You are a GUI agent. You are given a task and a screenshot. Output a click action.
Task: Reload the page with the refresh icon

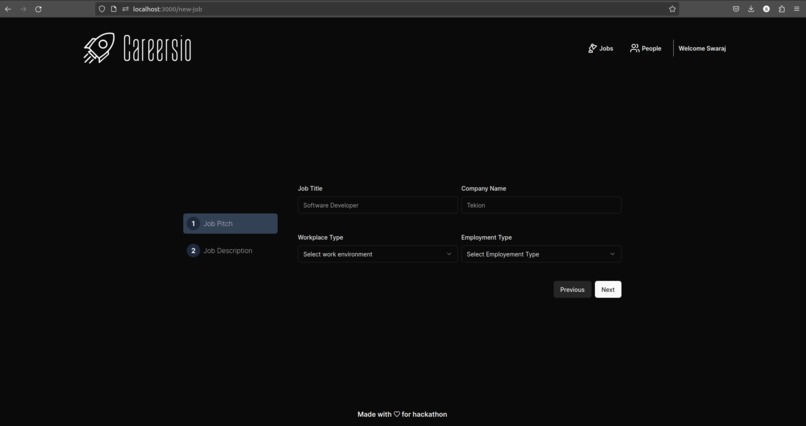pos(38,9)
